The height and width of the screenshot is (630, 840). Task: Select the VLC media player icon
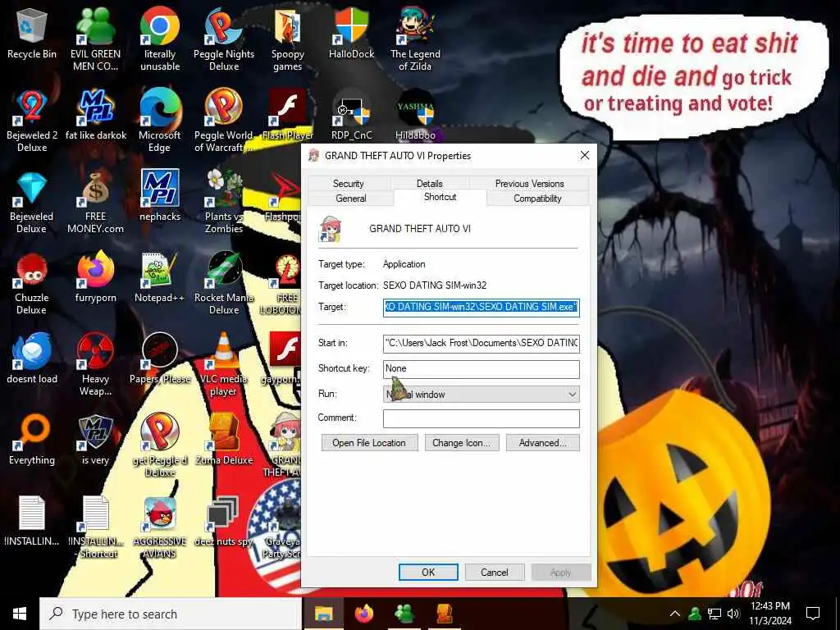point(224,364)
